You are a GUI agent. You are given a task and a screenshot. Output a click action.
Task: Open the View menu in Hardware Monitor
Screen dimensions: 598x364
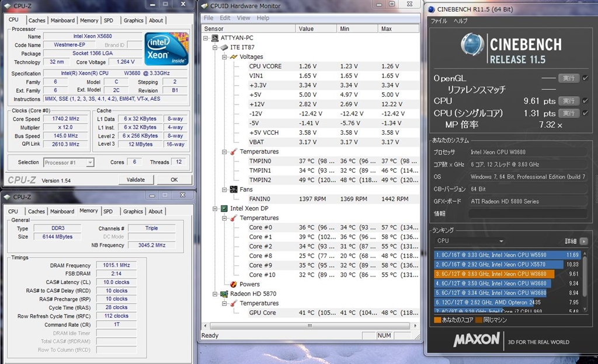tap(244, 18)
